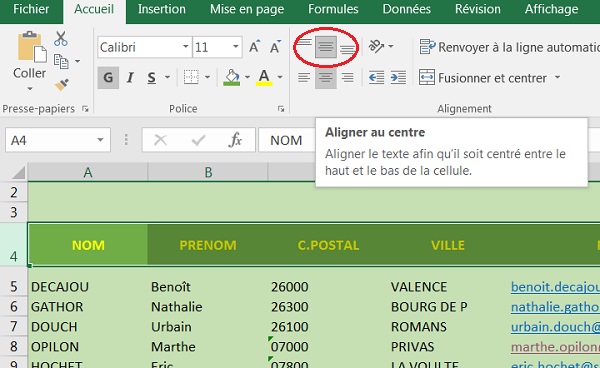Viewport: 600px width, 368px height.
Task: Switch to Mise en page tab
Action: click(x=247, y=10)
